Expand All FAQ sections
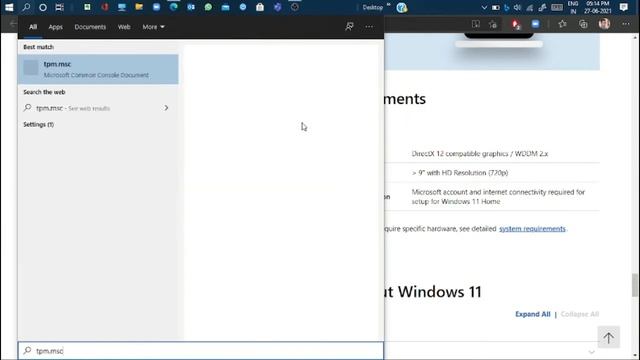The width and height of the screenshot is (640, 360). [x=533, y=314]
